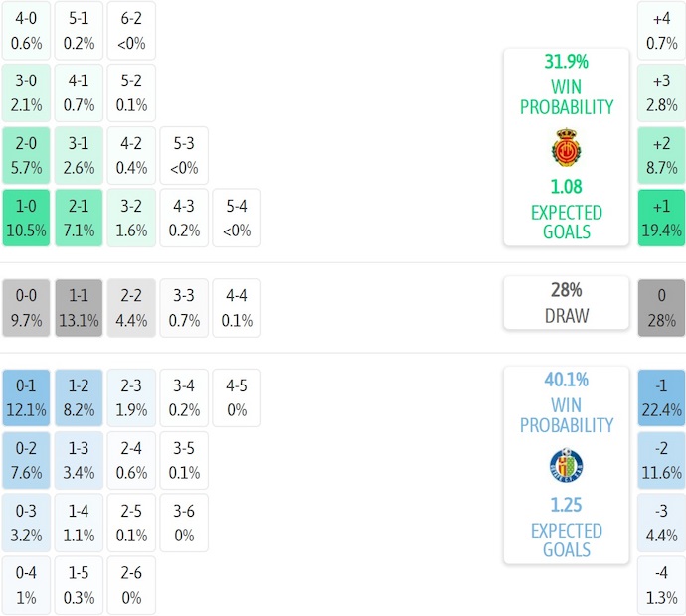This screenshot has height=616, width=686.
Task: Open the 28% DRAW card
Action: click(x=566, y=303)
